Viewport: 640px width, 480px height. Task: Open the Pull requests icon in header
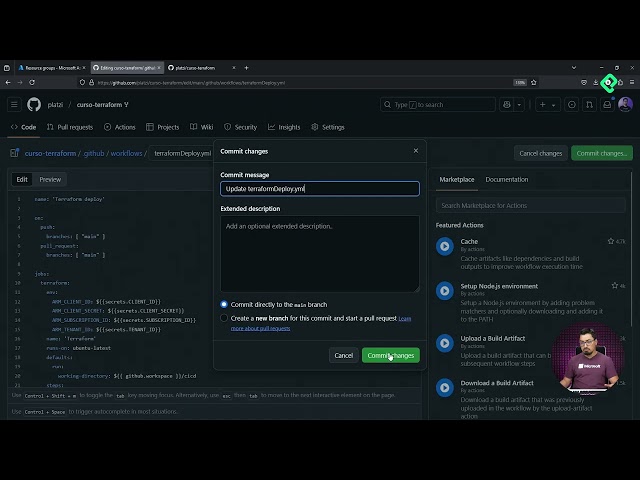point(589,105)
